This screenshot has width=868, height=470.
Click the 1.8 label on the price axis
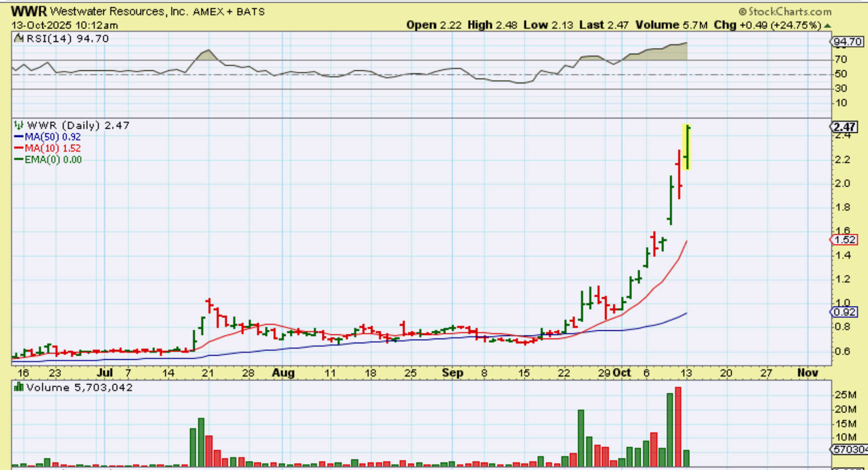point(843,208)
